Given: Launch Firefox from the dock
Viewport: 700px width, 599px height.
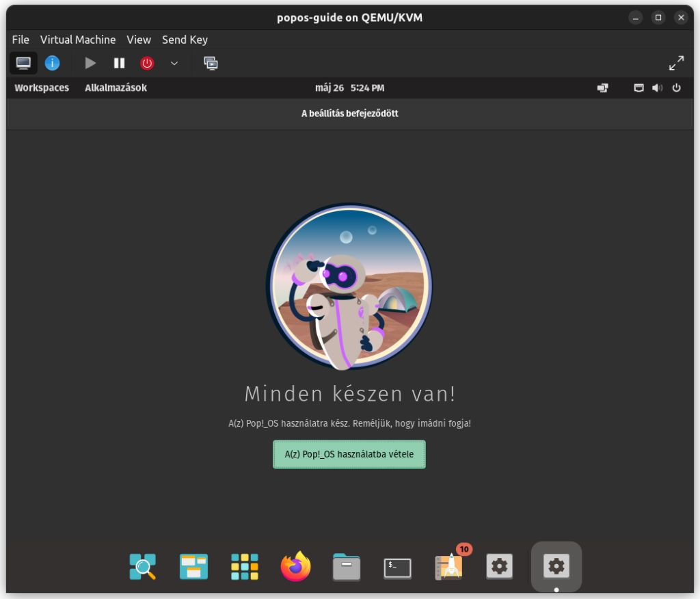Looking at the screenshot, I should point(295,566).
